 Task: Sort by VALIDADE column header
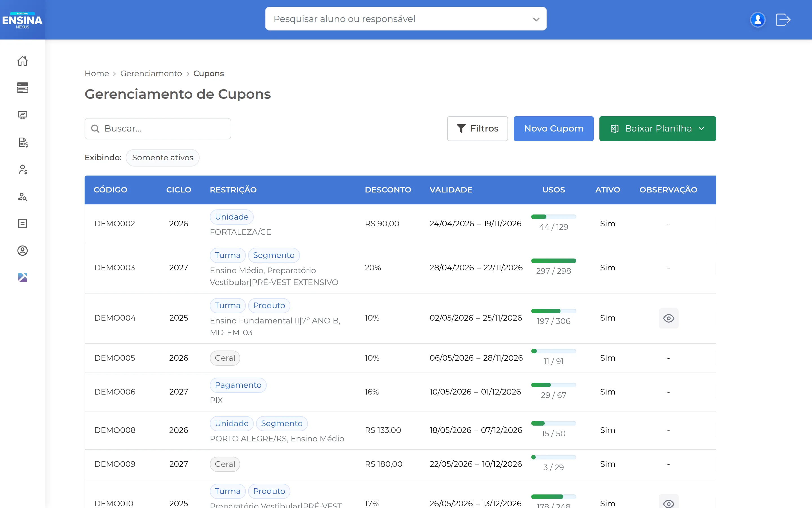coord(451,190)
